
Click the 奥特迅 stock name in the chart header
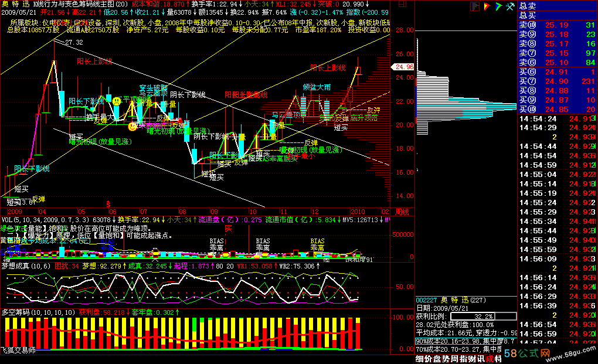click(15, 4)
